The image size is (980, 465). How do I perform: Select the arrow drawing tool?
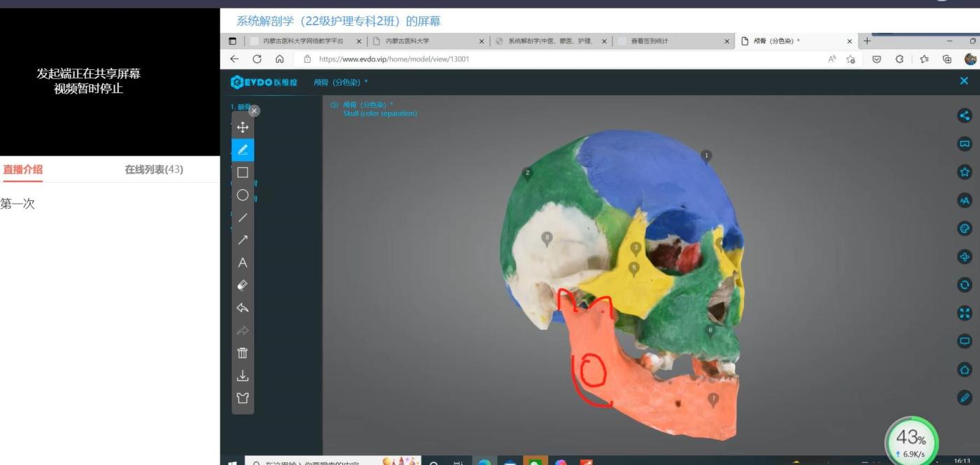point(243,240)
